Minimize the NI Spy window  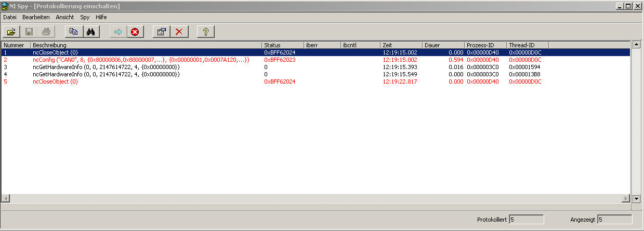coord(620,6)
